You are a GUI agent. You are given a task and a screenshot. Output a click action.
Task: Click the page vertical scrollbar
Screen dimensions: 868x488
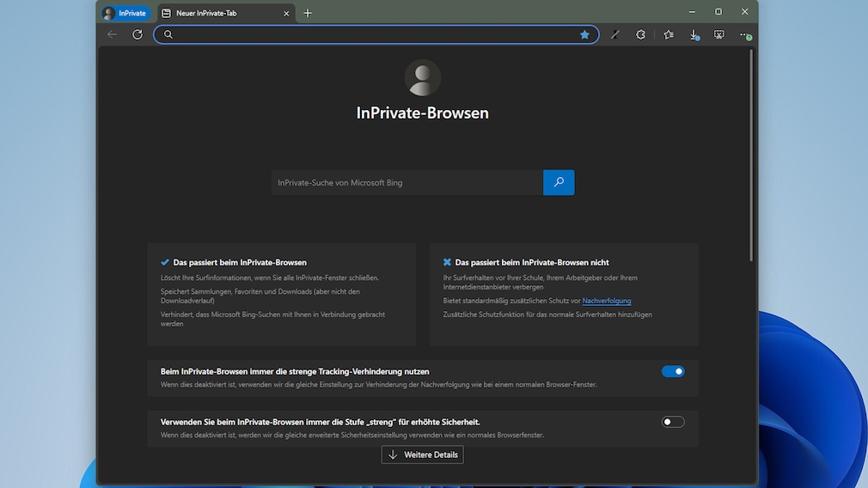tap(751, 155)
